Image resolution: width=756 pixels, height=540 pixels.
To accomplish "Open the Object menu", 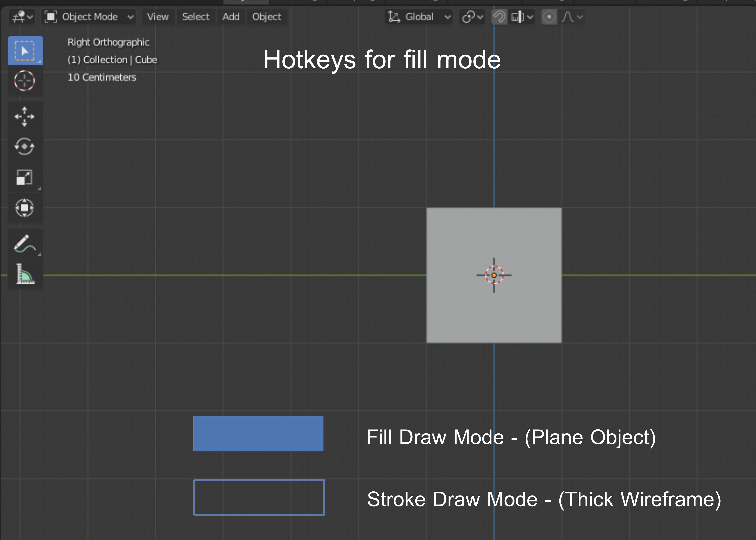I will click(x=267, y=17).
